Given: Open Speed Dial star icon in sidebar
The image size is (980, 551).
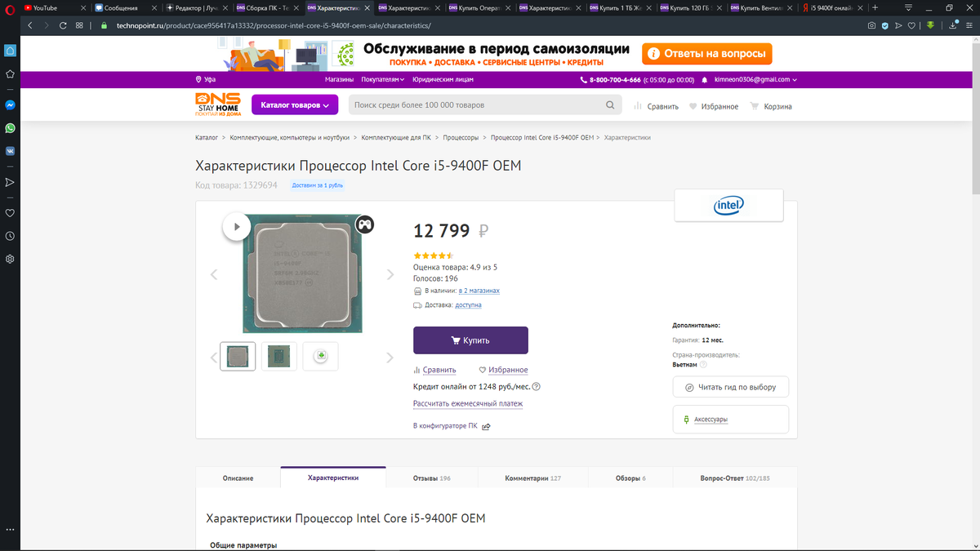Looking at the screenshot, I should coord(10,73).
